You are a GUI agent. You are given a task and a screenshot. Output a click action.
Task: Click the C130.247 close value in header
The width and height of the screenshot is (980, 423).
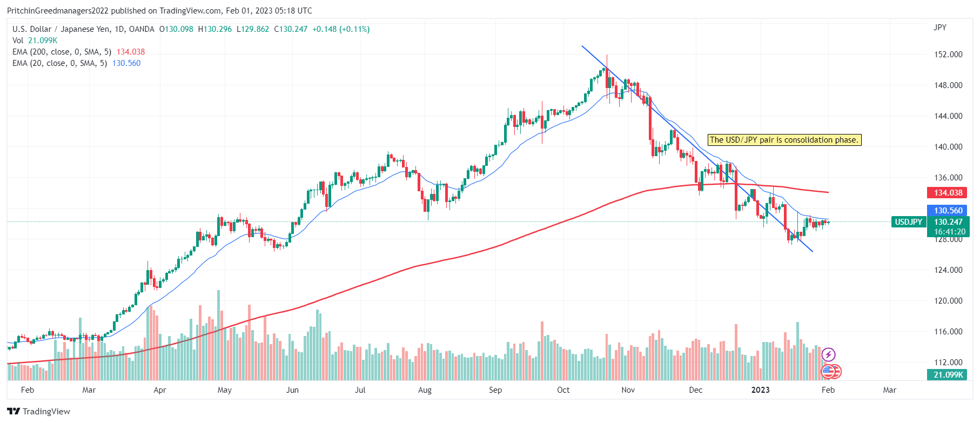[x=291, y=29]
